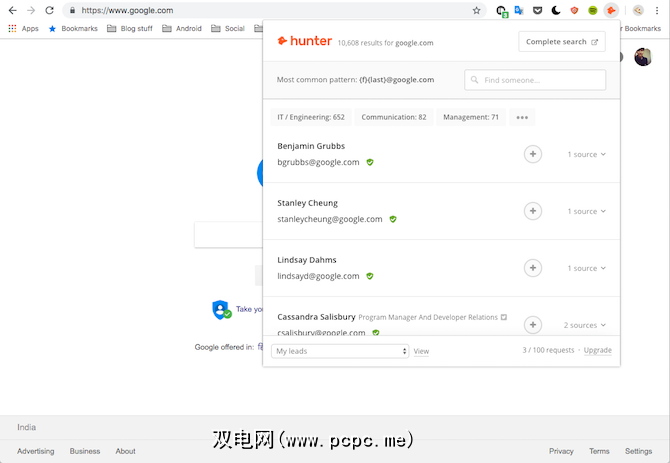670x463 pixels.
Task: Add Lindsay Dahms to leads
Action: 533,268
